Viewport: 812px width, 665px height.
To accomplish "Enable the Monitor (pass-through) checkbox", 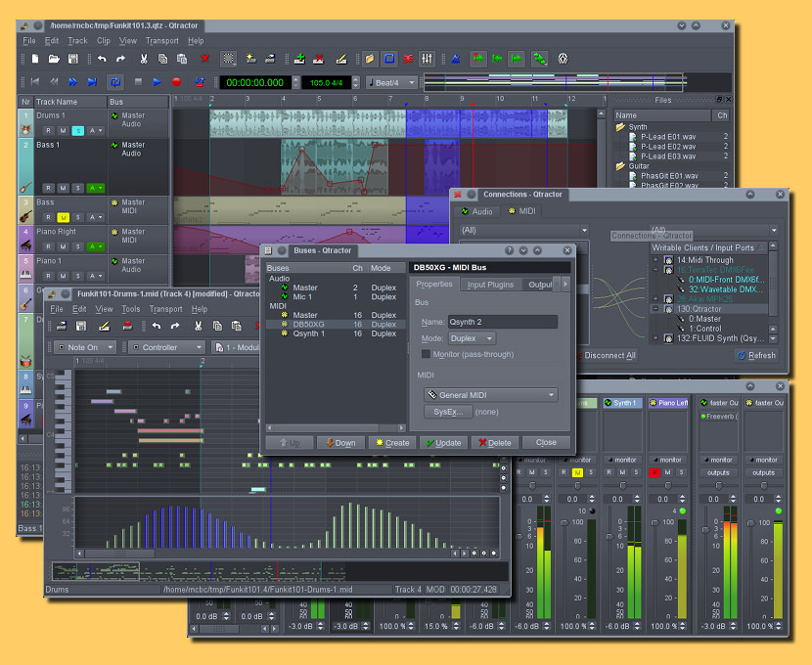I will click(426, 354).
